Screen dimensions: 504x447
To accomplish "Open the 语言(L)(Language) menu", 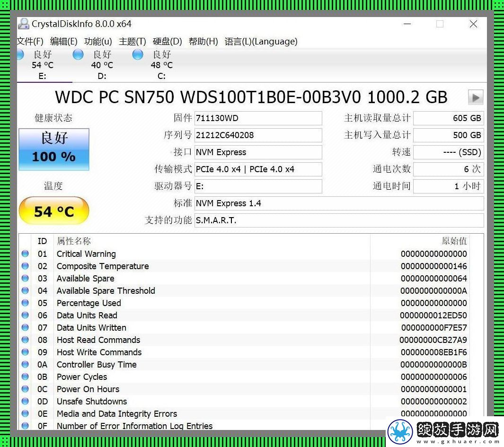I will 261,42.
